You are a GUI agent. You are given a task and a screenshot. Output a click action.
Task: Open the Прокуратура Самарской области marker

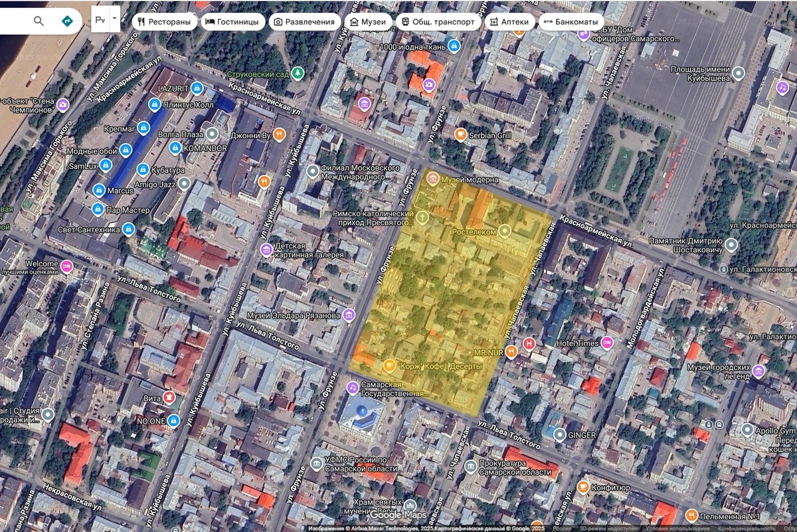(x=470, y=467)
